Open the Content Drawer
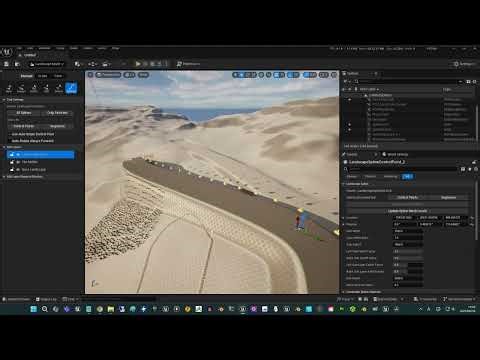Screen dimensions: 480x360 click(x=16, y=299)
